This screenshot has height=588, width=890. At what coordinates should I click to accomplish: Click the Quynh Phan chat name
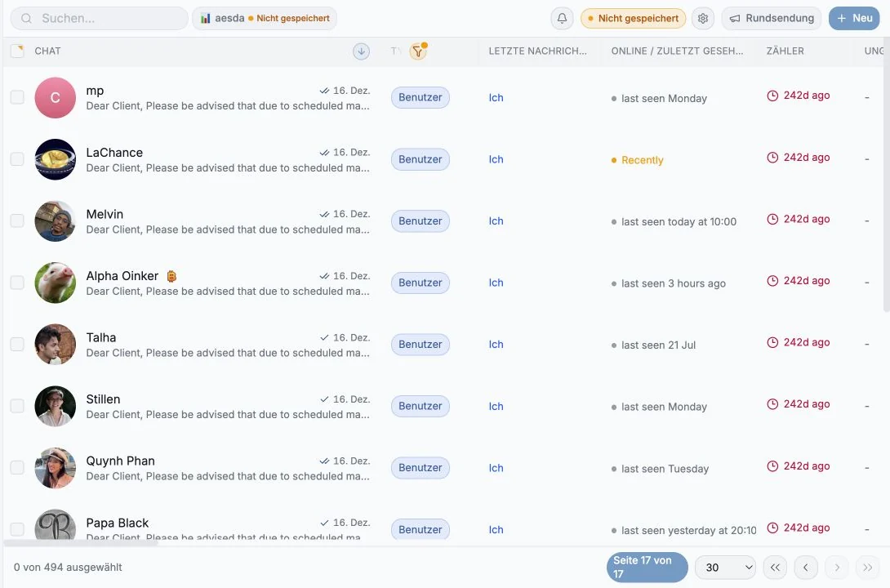pos(120,461)
